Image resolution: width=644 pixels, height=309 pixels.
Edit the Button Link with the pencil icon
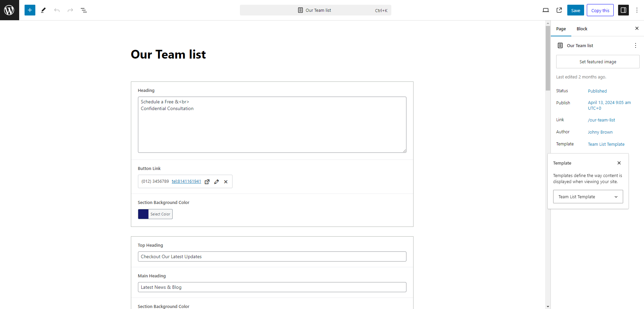point(216,181)
